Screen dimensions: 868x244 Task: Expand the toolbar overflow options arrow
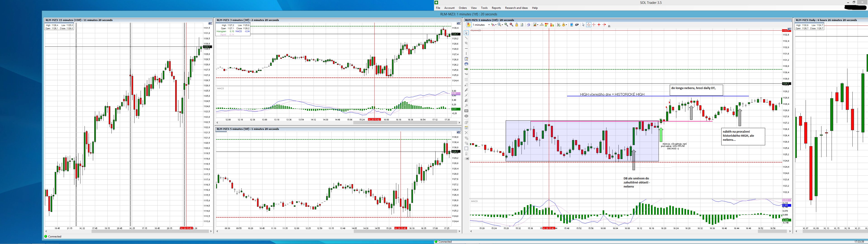(x=609, y=26)
